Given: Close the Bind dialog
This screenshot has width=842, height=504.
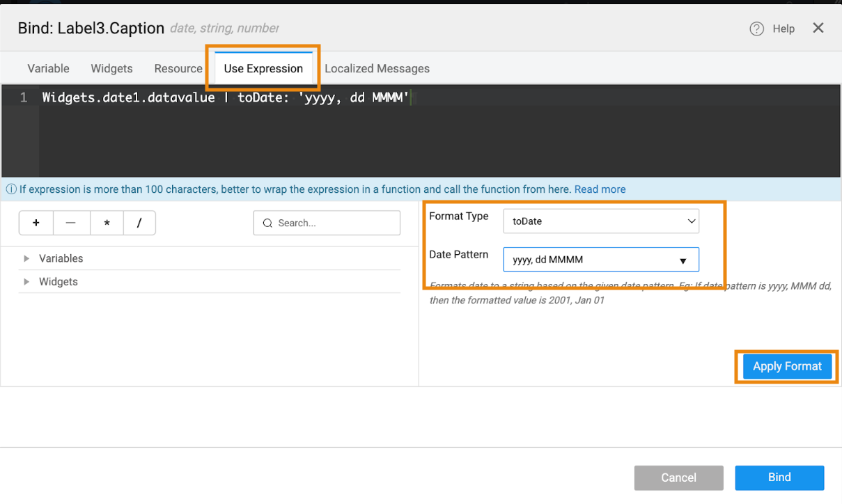Looking at the screenshot, I should [818, 28].
